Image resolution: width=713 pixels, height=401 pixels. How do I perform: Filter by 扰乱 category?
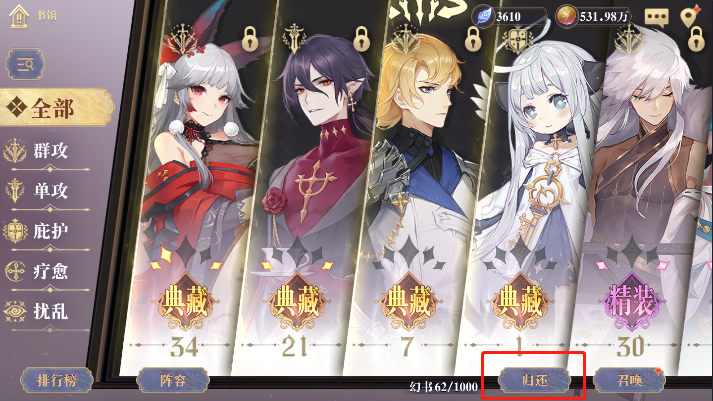pos(48,311)
